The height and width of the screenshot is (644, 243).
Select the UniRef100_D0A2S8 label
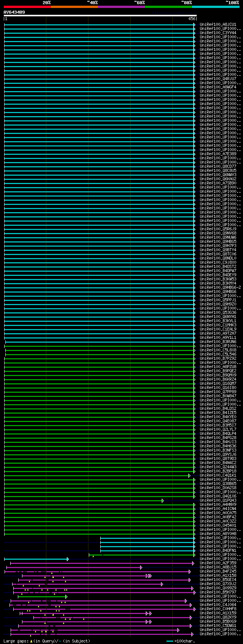coord(218,488)
